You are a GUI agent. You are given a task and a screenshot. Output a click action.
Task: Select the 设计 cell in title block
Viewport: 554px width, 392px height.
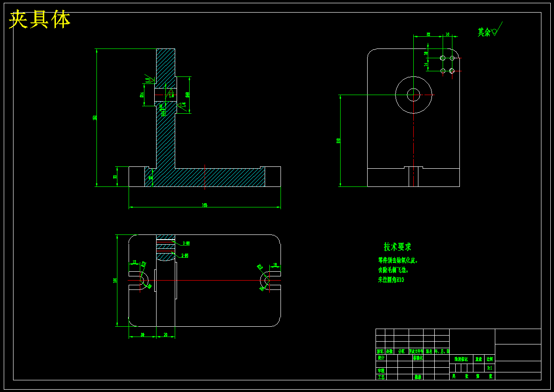click(x=381, y=358)
